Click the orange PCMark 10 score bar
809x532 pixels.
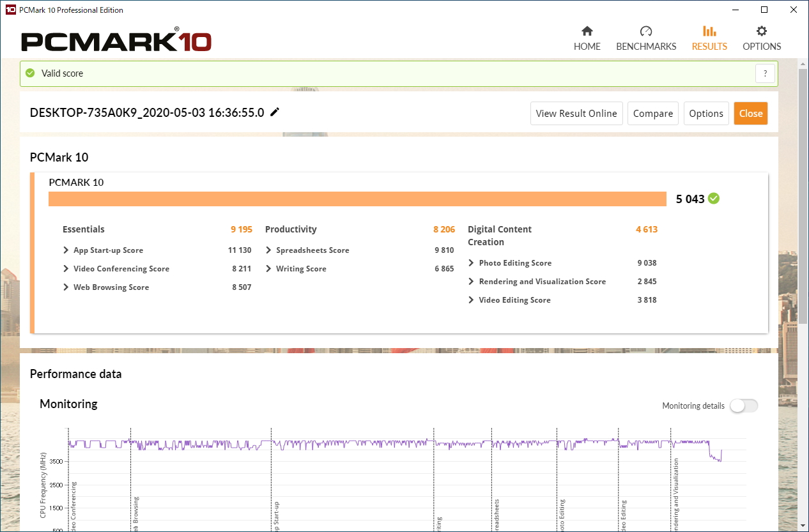pos(357,199)
